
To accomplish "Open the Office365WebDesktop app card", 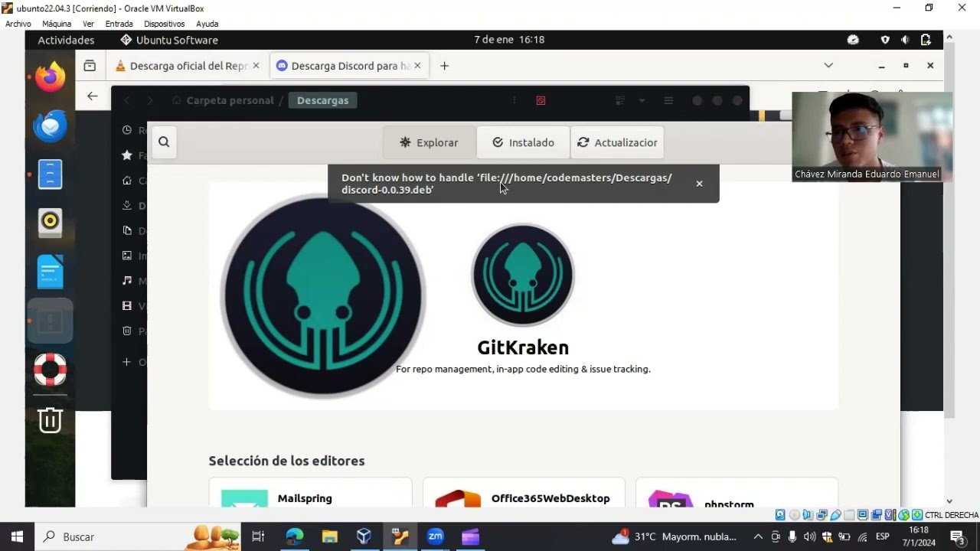I will (x=524, y=493).
